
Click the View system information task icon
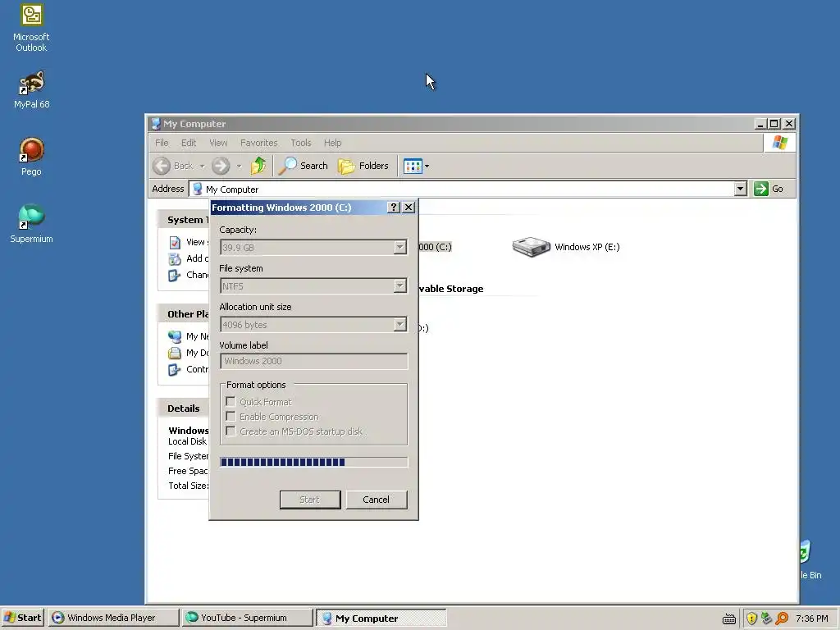tap(175, 243)
